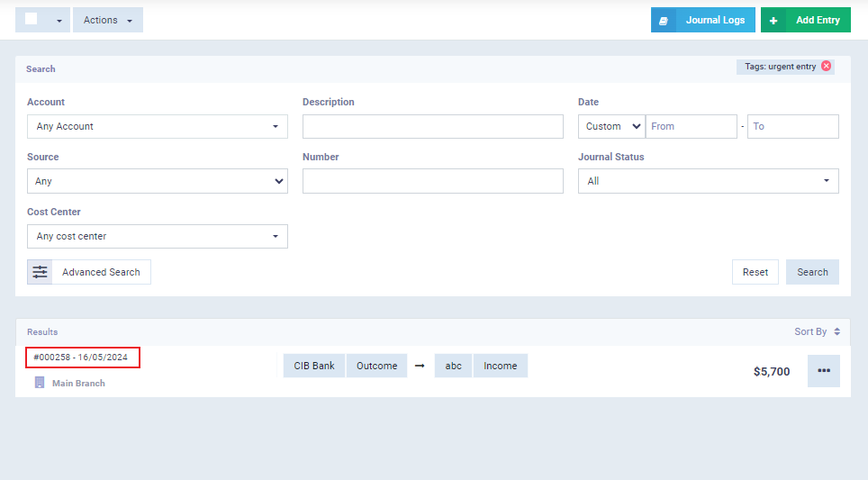
Task: Click the Results heading
Action: click(42, 332)
